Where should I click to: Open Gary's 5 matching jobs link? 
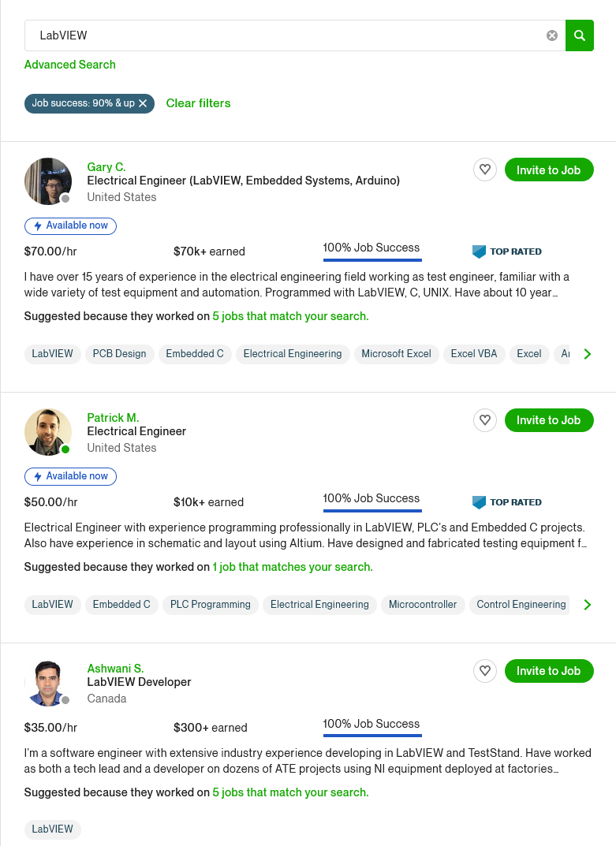[x=290, y=316]
